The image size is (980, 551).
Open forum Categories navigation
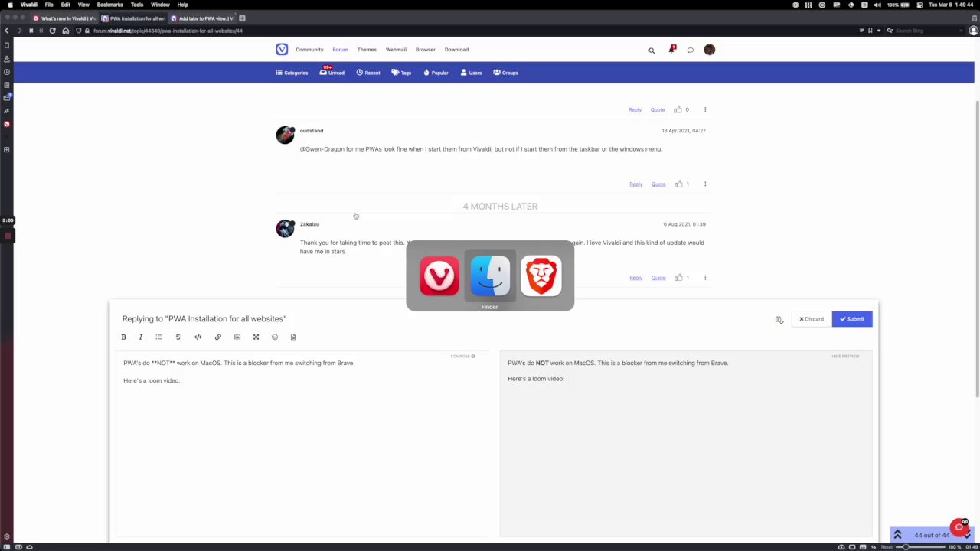pos(292,73)
